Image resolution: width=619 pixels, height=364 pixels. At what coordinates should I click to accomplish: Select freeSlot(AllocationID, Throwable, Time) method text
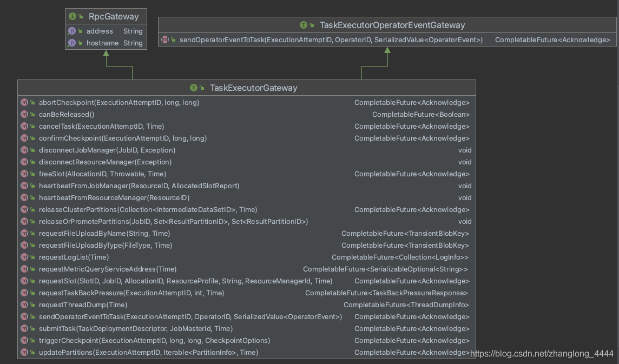pos(102,174)
